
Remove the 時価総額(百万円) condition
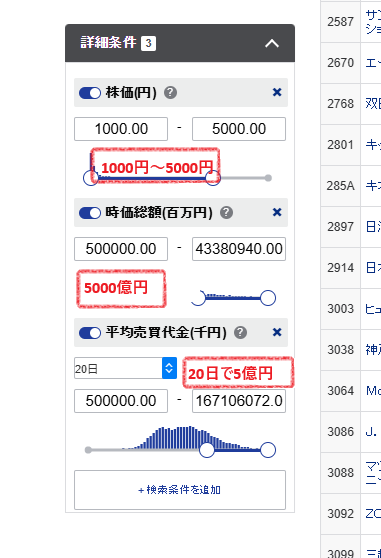tap(277, 212)
